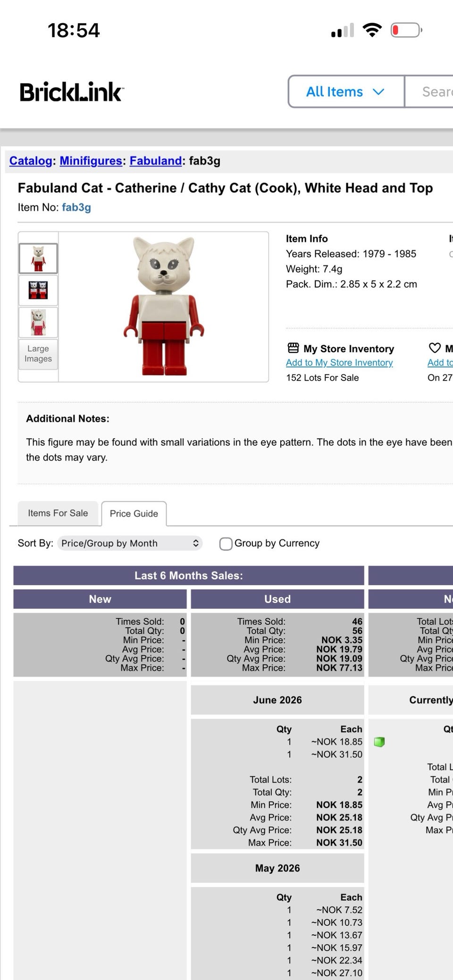Click the fab3g item number link
The image size is (453, 980).
pos(76,208)
